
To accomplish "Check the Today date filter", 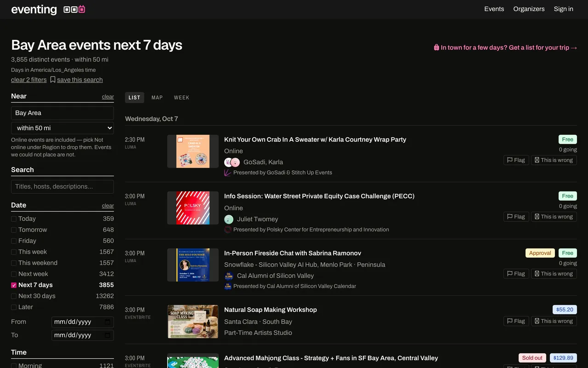I will pyautogui.click(x=14, y=219).
